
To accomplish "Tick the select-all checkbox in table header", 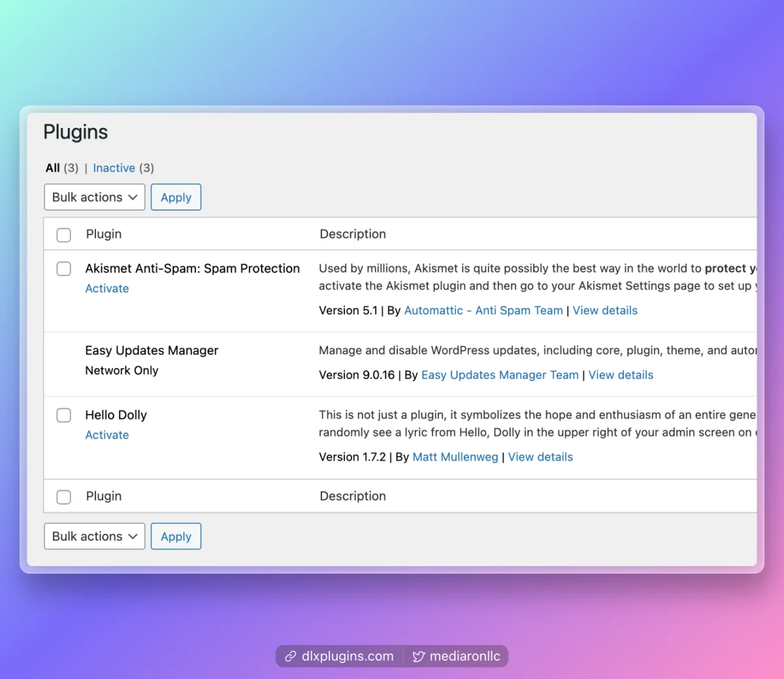I will (x=63, y=235).
